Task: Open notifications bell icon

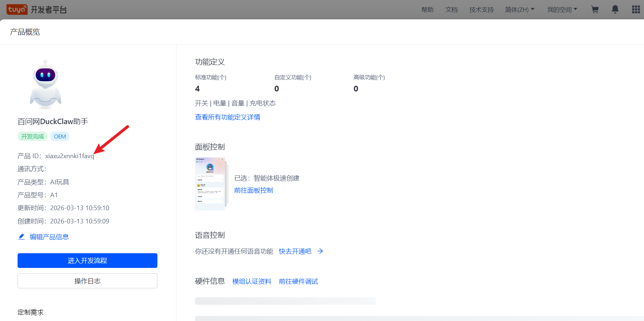Action: (615, 10)
